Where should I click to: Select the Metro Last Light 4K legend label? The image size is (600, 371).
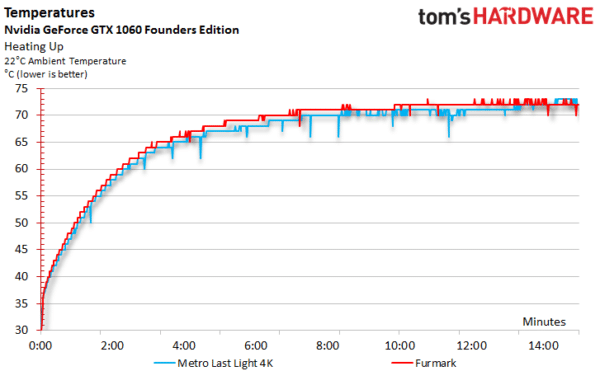(225, 363)
